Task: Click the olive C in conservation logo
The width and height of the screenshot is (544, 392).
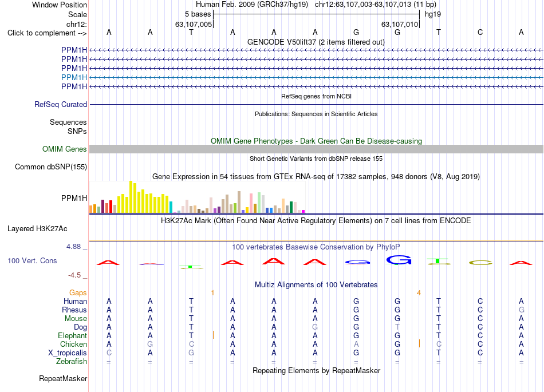Action: pos(480,263)
